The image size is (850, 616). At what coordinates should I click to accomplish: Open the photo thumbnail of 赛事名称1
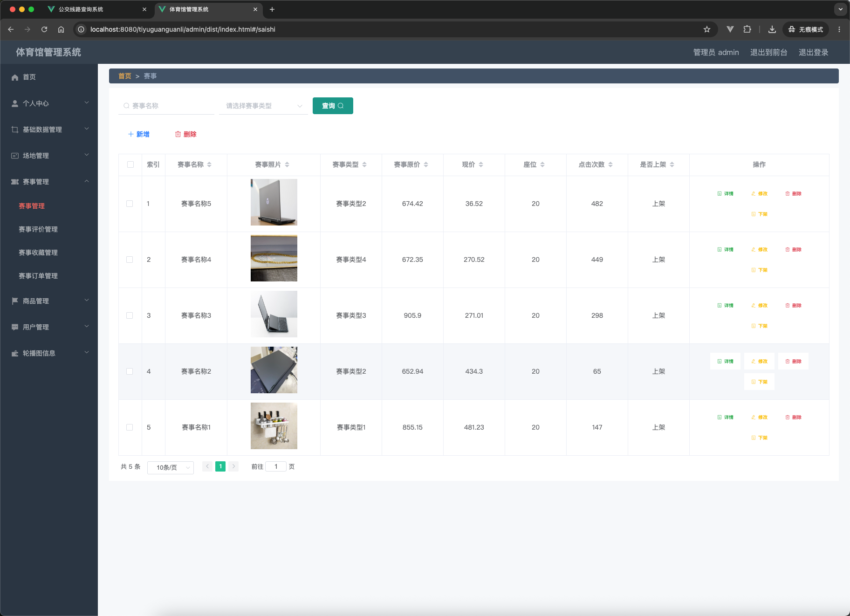click(274, 426)
